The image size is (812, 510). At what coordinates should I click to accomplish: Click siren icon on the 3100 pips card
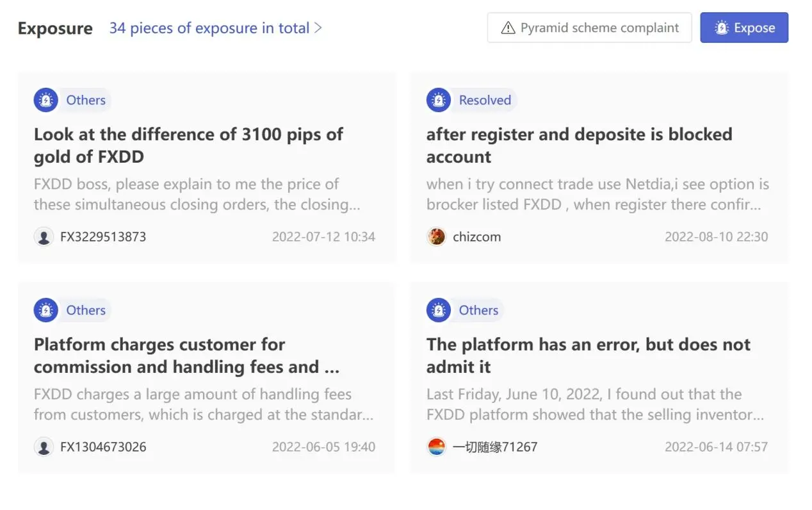pos(45,100)
